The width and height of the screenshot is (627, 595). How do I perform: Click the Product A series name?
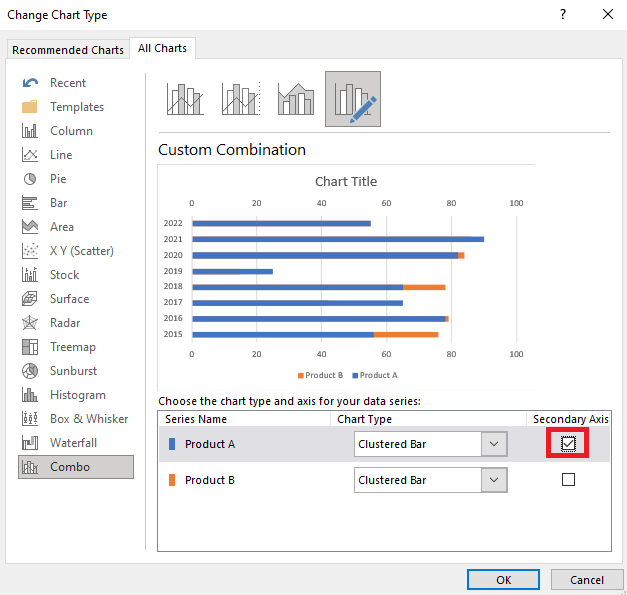click(210, 444)
